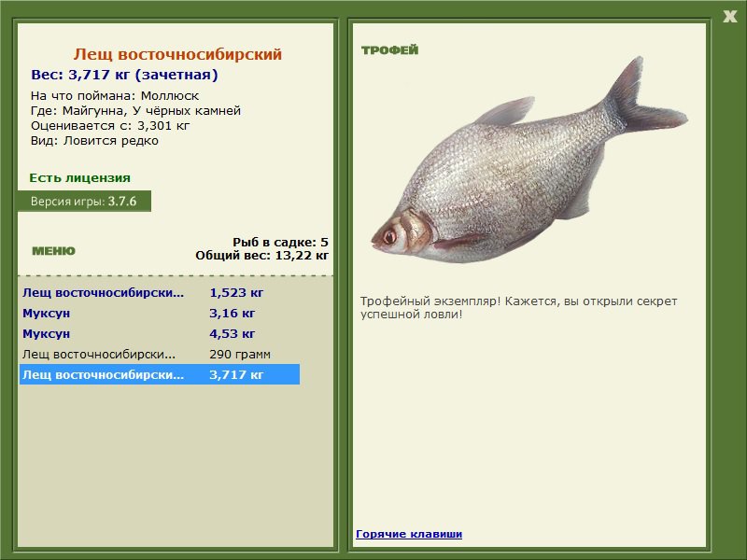Screen dimensions: 747x560
Task: Click the Где: Майгунна, У чёрных камней line
Action: [135, 110]
